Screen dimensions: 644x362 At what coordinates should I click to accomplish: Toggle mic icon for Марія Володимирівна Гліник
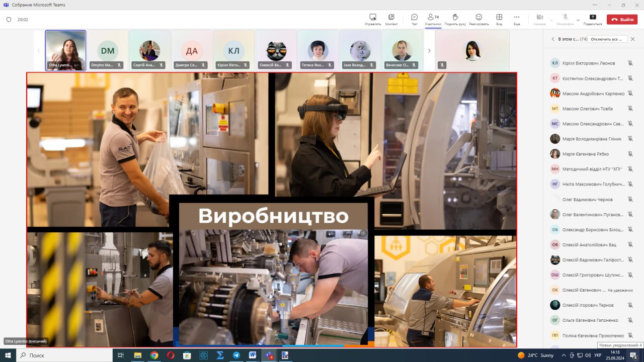[630, 139]
